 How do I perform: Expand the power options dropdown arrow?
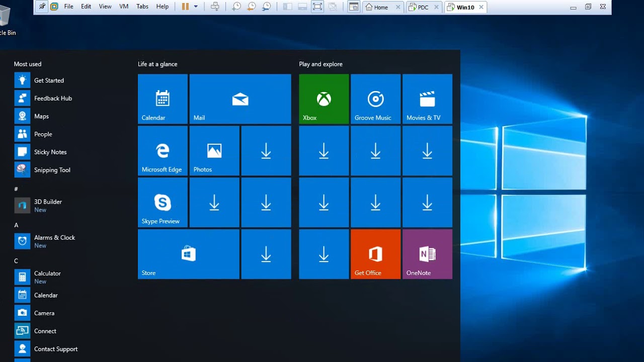196,7
